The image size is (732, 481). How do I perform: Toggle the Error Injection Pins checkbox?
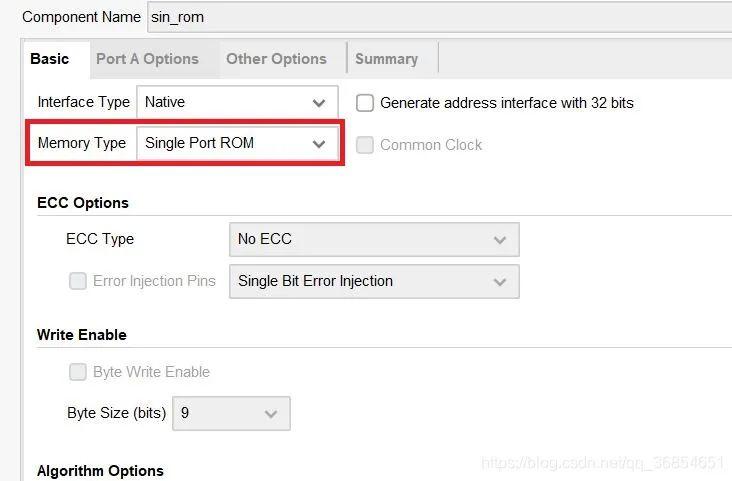point(78,281)
